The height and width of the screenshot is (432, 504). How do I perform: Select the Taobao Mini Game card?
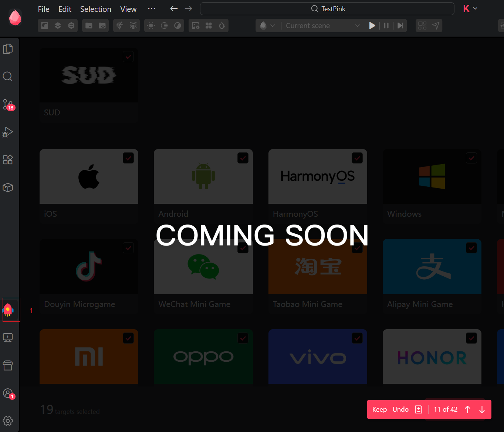318,277
